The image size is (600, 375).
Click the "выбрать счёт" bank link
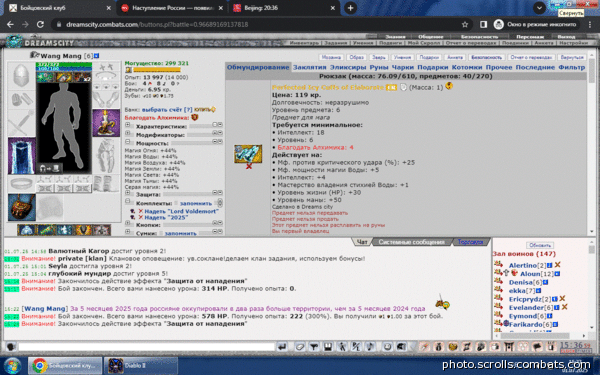[x=162, y=110]
